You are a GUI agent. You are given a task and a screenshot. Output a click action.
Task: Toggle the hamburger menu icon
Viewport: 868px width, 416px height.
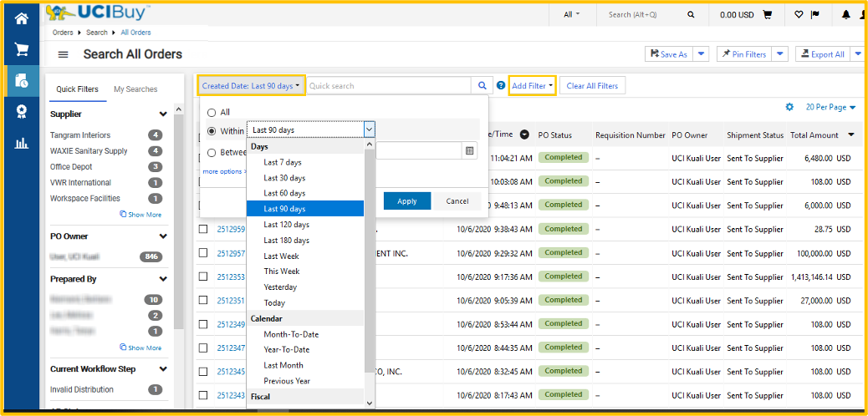tap(63, 55)
